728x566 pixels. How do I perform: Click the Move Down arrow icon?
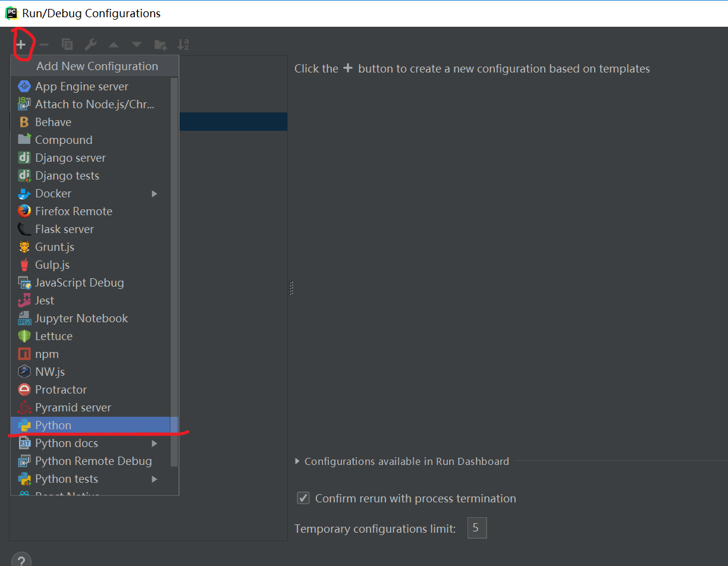pos(137,45)
